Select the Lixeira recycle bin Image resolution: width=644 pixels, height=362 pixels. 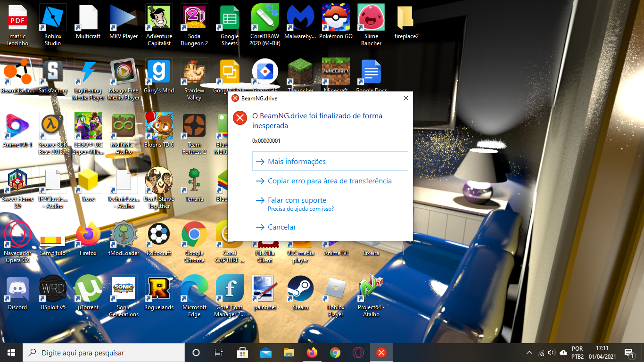click(371, 253)
